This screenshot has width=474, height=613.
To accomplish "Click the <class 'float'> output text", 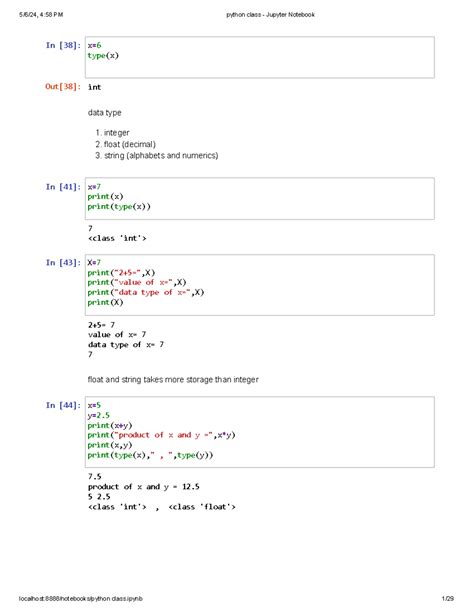I will (202, 507).
